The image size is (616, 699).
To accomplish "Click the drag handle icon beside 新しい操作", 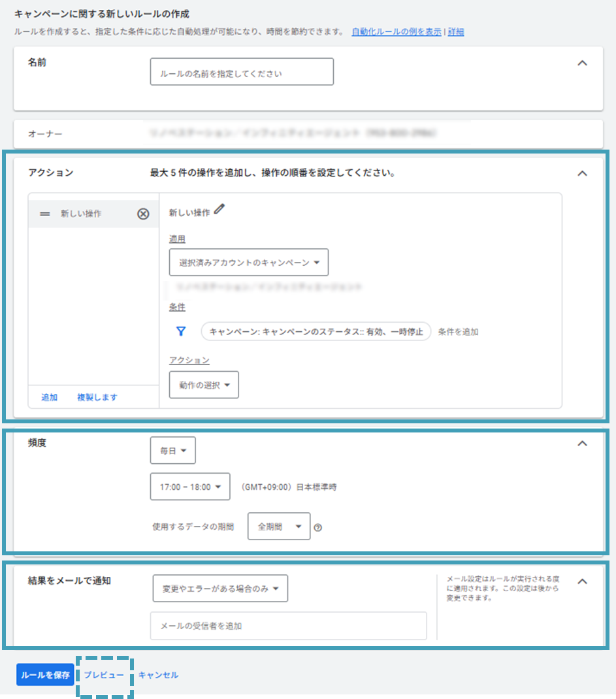I will click(x=45, y=214).
